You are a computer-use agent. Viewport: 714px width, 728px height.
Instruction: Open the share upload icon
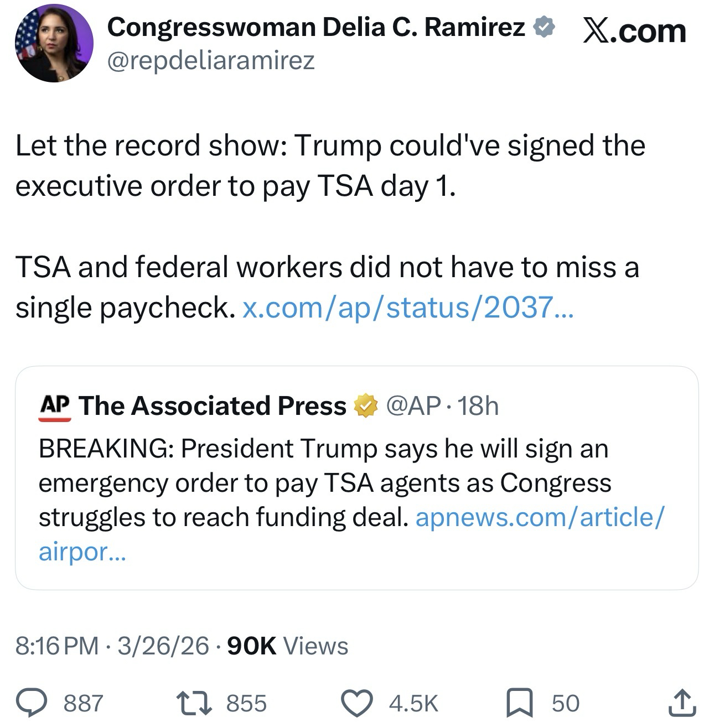682,702
